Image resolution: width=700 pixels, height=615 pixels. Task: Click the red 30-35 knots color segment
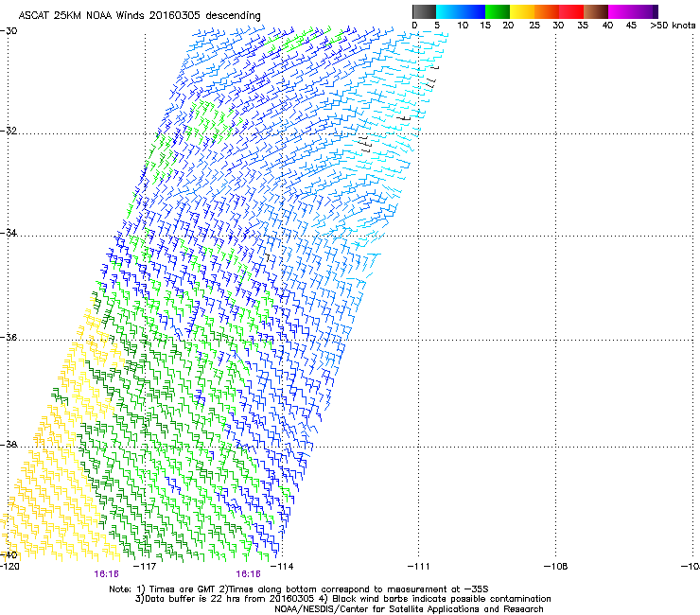tap(571, 11)
